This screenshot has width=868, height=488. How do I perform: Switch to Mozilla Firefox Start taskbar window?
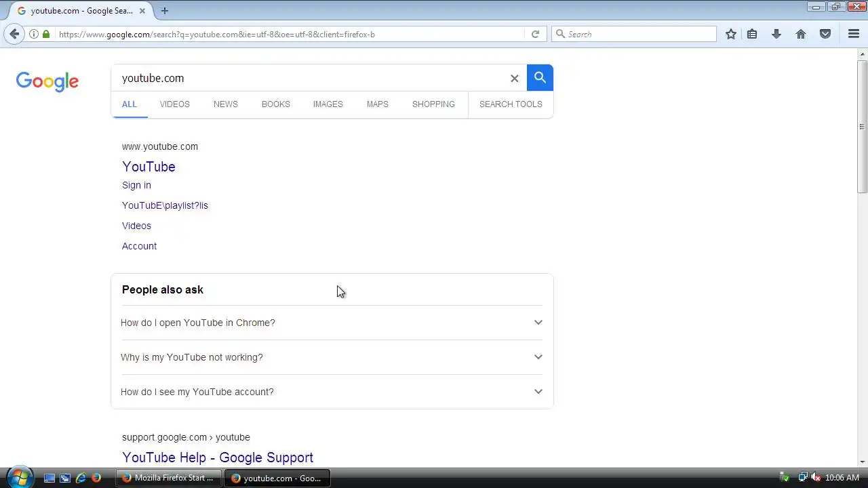169,478
